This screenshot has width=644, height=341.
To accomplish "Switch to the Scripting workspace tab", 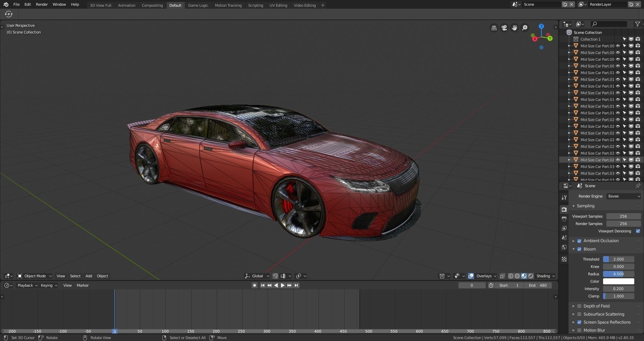I will [x=256, y=5].
